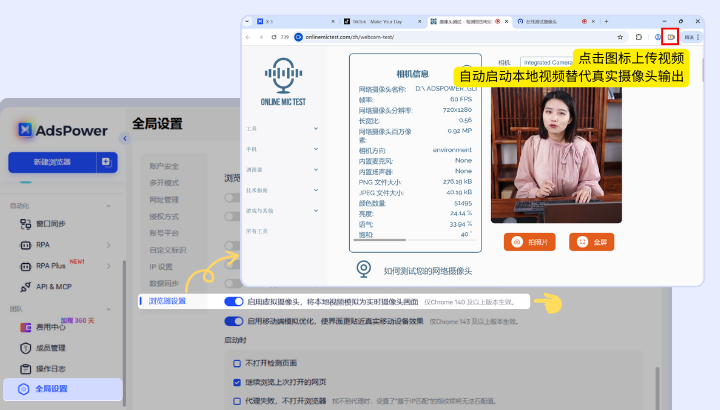
Task: Toggle 启用虚拟摄像头 switch
Action: (x=234, y=301)
